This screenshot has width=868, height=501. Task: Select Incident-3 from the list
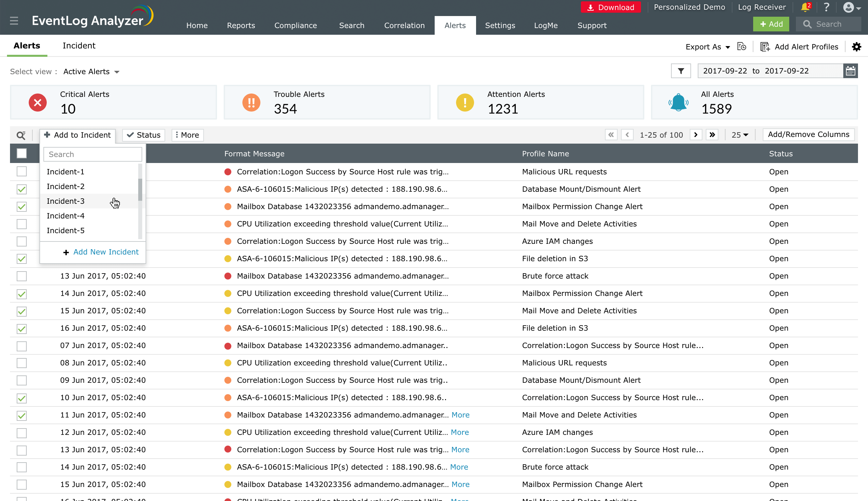point(66,201)
